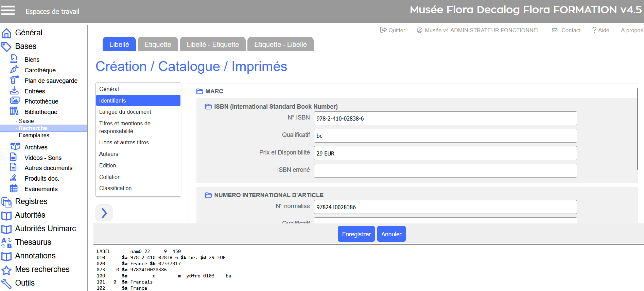644x291 pixels.
Task: Click the form's vertical scrollbar
Action: pyautogui.click(x=637, y=129)
